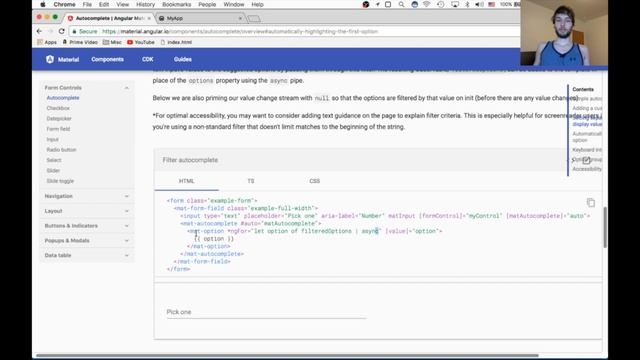Image resolution: width=640 pixels, height=360 pixels.
Task: Open a new browser tab
Action: (x=253, y=18)
